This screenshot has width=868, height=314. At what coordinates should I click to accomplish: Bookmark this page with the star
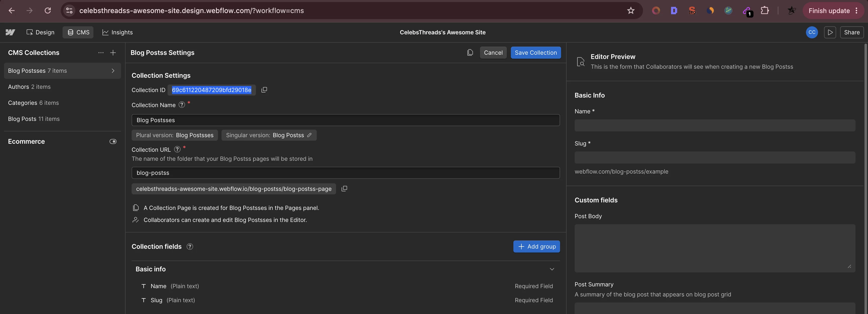click(631, 11)
